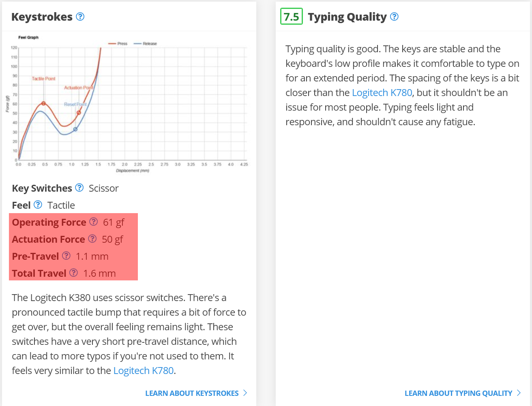Select the Reset Point marker on release curve
This screenshot has width=532, height=406.
[75, 129]
